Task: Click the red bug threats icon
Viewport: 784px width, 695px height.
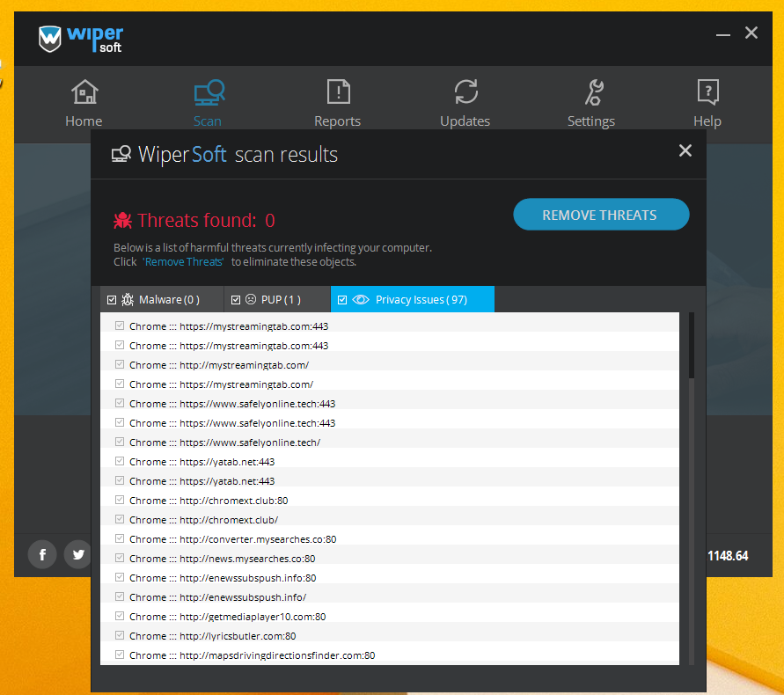Action: coord(122,221)
